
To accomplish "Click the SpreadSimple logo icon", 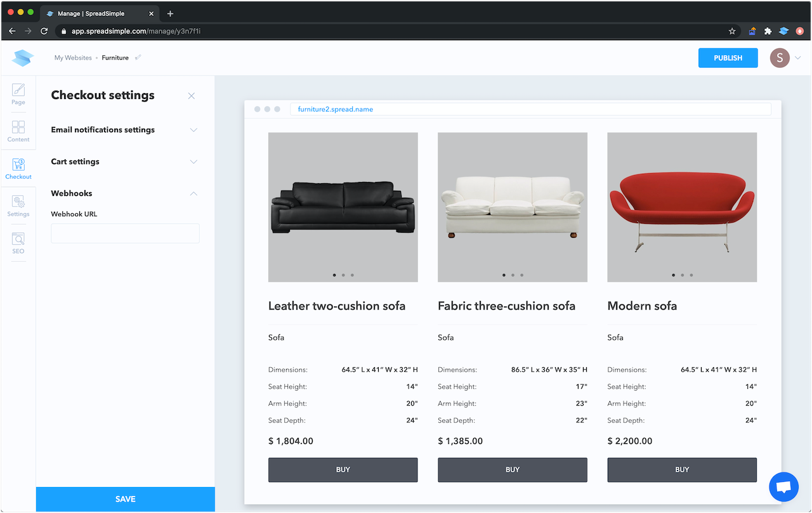I will coord(23,58).
